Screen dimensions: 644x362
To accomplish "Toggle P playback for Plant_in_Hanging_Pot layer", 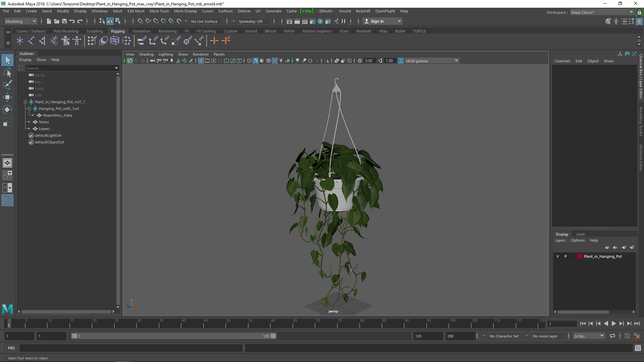I will coord(566,256).
